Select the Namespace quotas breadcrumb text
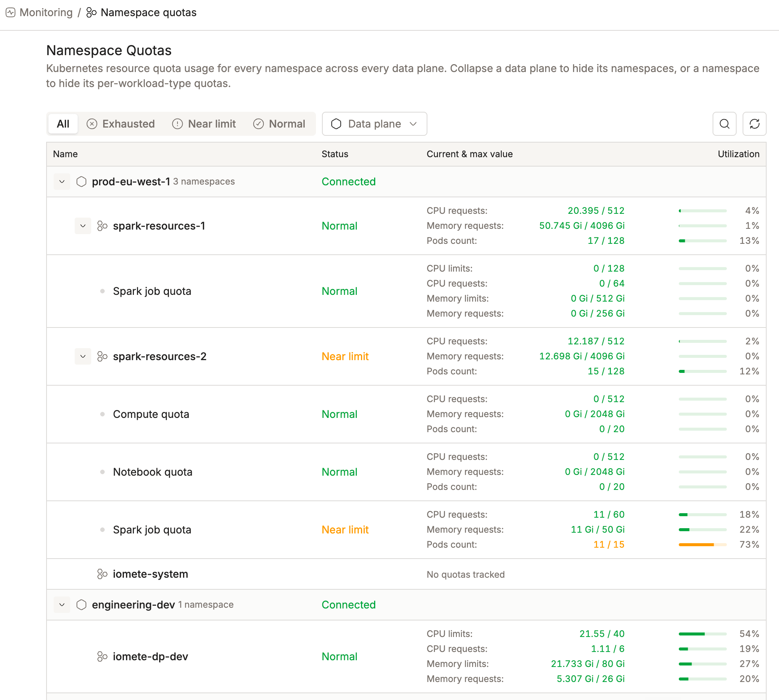The image size is (779, 700). pos(149,13)
